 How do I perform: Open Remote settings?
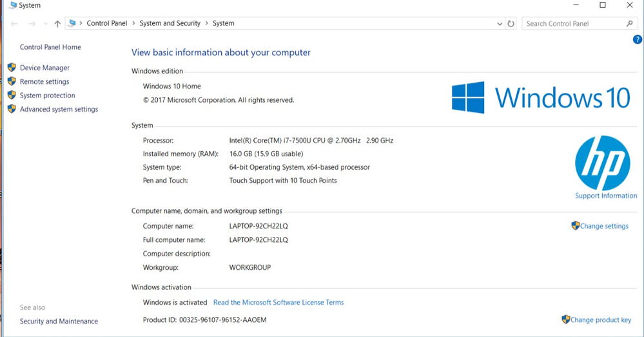(x=44, y=82)
